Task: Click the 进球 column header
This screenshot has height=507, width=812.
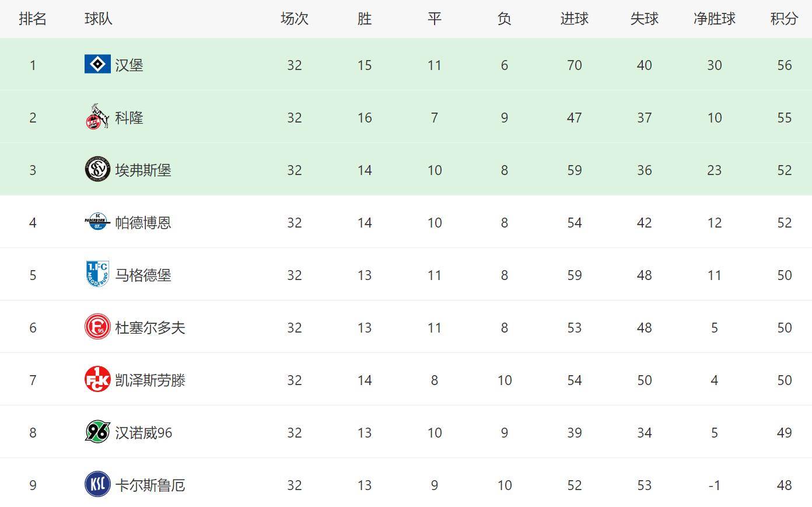Action: click(x=574, y=19)
